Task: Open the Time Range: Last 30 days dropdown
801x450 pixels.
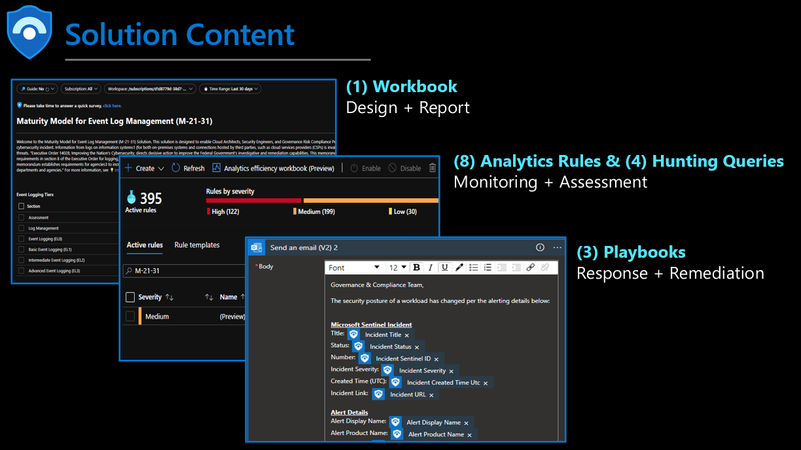Action: (x=230, y=89)
